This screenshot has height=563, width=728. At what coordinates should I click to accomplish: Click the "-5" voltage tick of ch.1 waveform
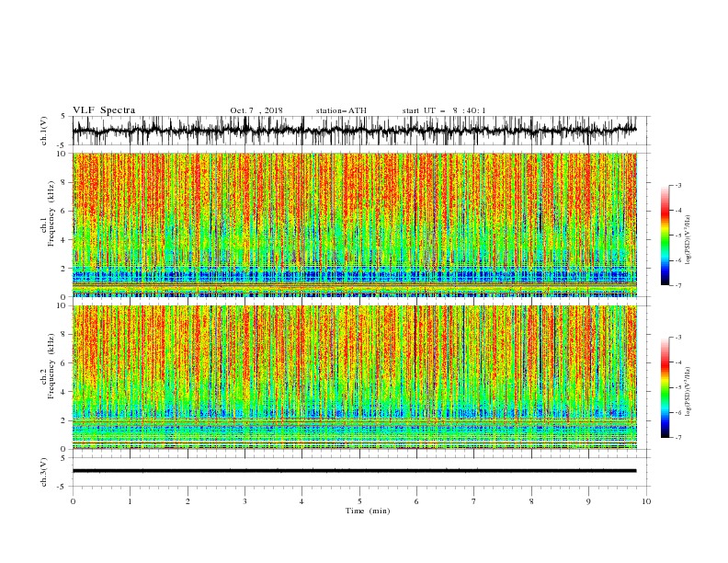point(63,145)
